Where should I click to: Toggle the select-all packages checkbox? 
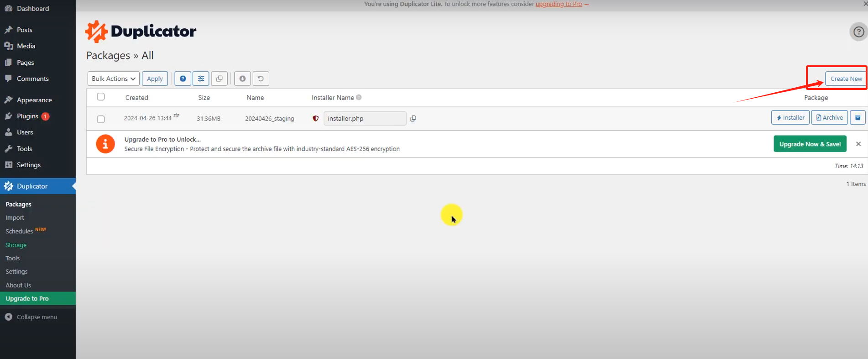(x=101, y=97)
